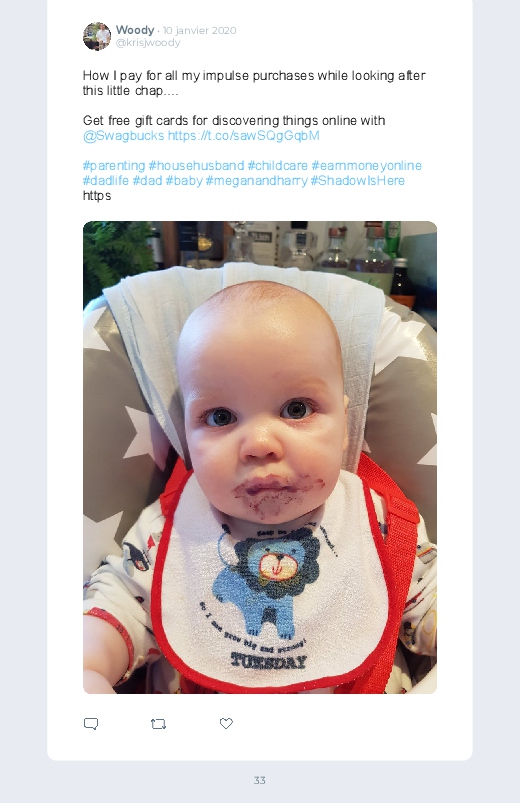The width and height of the screenshot is (520, 803).
Task: Open the @Swagbucks mention
Action: click(123, 136)
